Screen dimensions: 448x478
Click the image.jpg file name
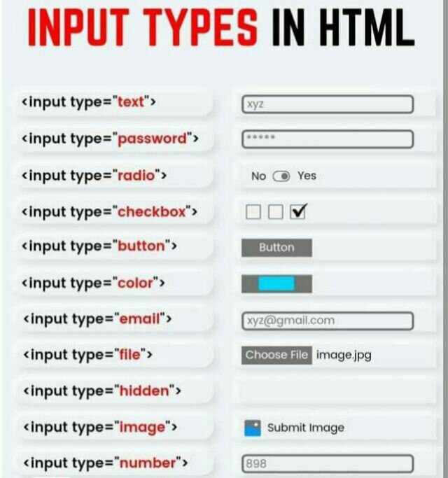pos(344,355)
